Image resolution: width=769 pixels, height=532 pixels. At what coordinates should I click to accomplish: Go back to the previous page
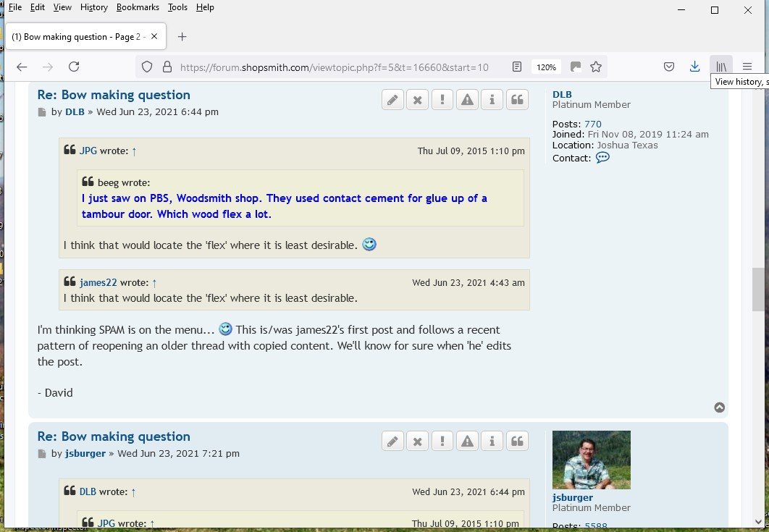point(22,67)
